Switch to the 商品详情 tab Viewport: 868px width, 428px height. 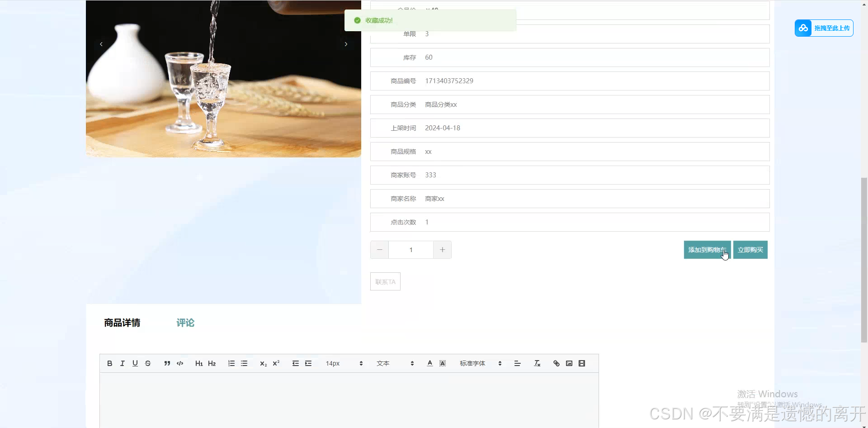coord(122,323)
